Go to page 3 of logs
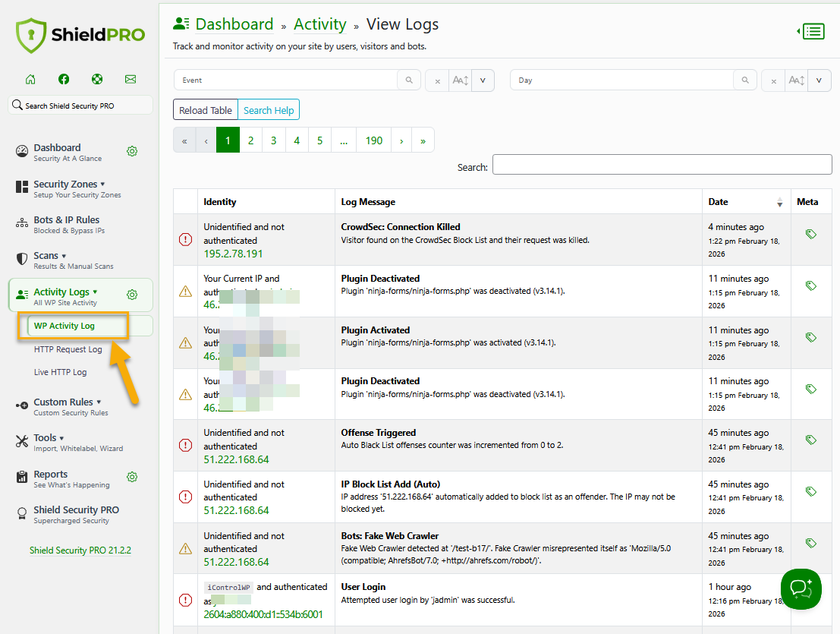The width and height of the screenshot is (840, 634). coord(274,140)
